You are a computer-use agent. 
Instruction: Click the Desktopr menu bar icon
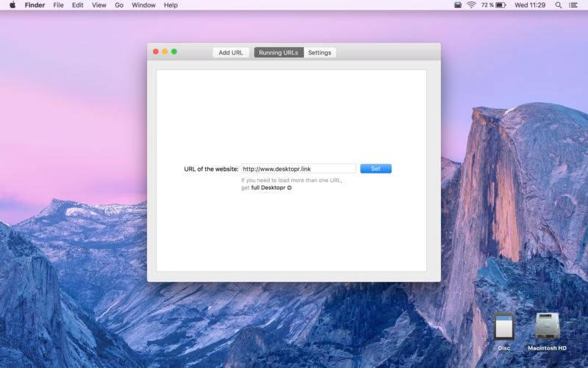click(458, 5)
